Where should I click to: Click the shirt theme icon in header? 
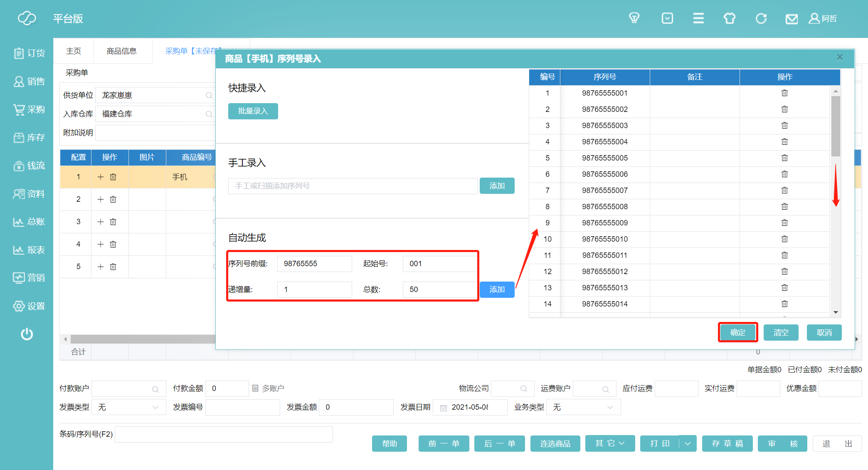pos(730,18)
